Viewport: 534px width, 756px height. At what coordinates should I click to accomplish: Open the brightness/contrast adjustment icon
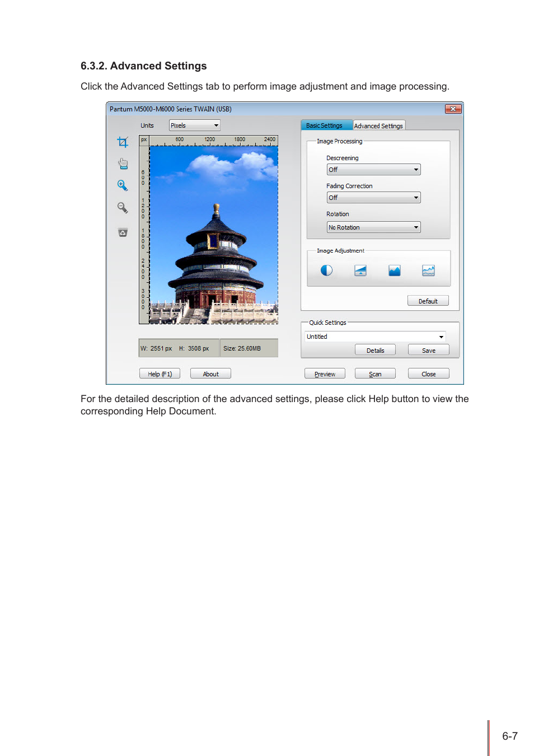[x=326, y=270]
